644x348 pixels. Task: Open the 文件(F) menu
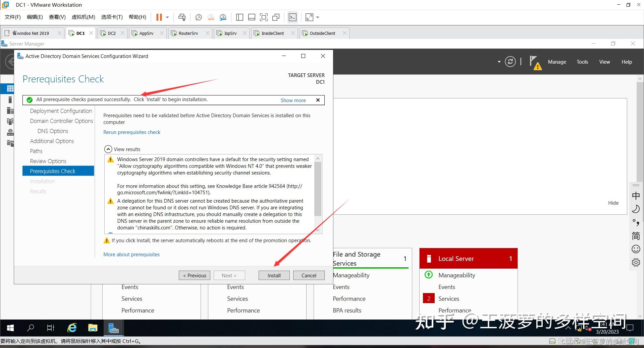(x=13, y=17)
